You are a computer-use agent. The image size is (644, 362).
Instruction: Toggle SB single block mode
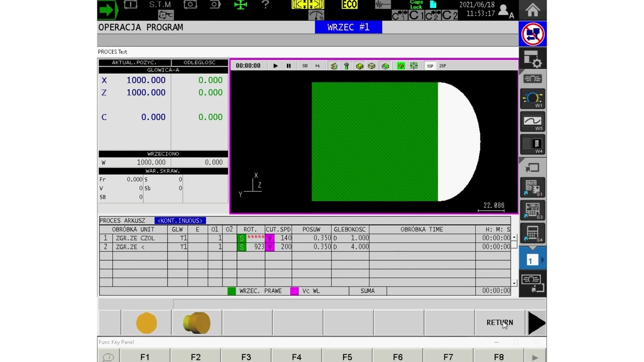click(x=305, y=66)
